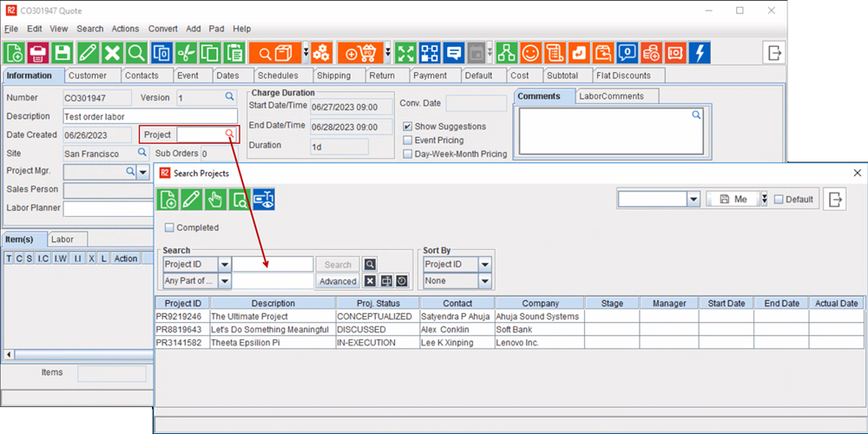The width and height of the screenshot is (868, 434).
Task: Click the white X delete icon
Action: [112, 53]
